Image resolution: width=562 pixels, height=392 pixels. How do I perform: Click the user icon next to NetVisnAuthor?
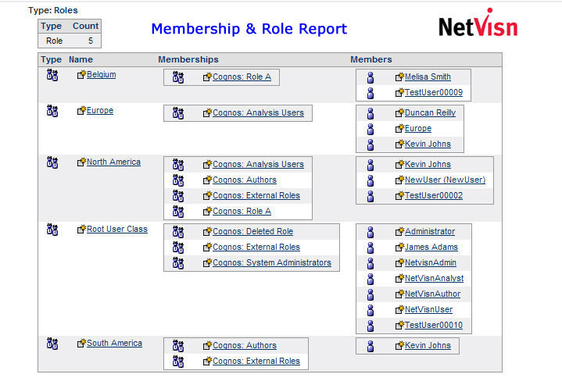pos(370,294)
